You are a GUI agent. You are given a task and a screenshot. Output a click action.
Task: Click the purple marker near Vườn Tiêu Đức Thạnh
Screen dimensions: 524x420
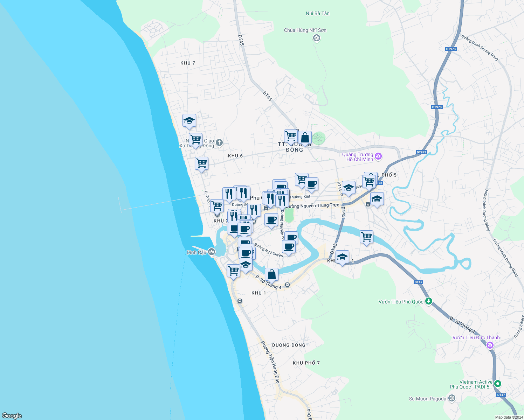click(489, 344)
